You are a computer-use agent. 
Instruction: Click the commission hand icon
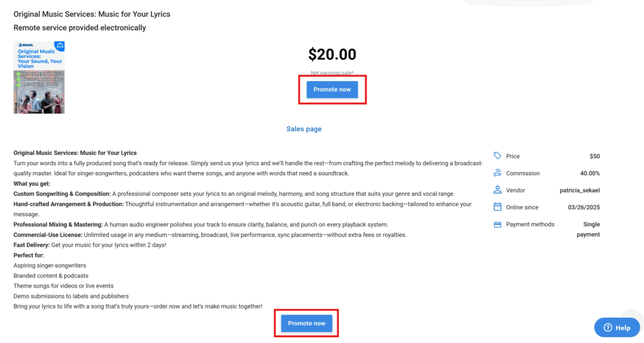[497, 173]
